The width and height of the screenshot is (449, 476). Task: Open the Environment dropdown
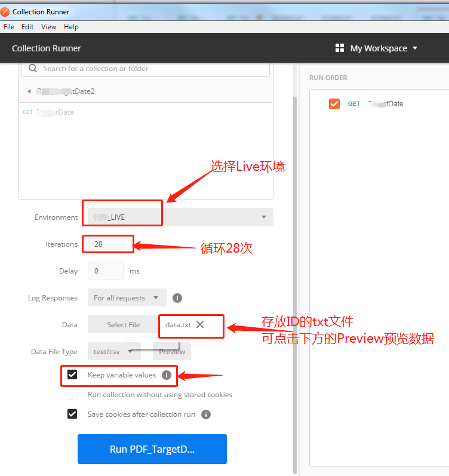tap(181, 217)
